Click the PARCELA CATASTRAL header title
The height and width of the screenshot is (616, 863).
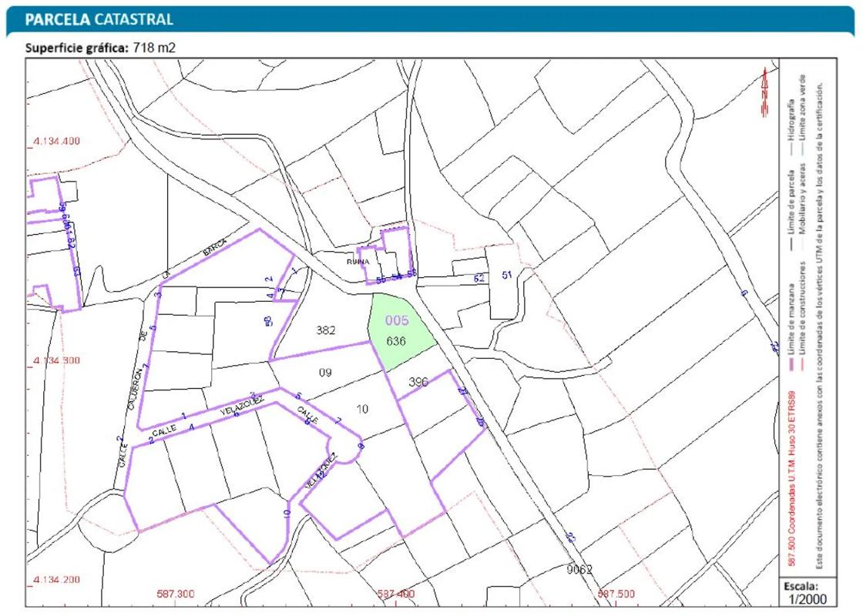tap(99, 19)
